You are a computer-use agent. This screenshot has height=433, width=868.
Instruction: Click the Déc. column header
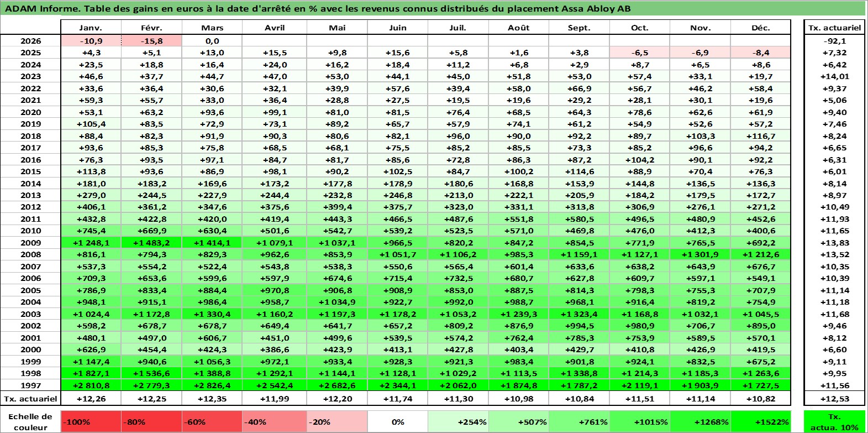tap(760, 28)
